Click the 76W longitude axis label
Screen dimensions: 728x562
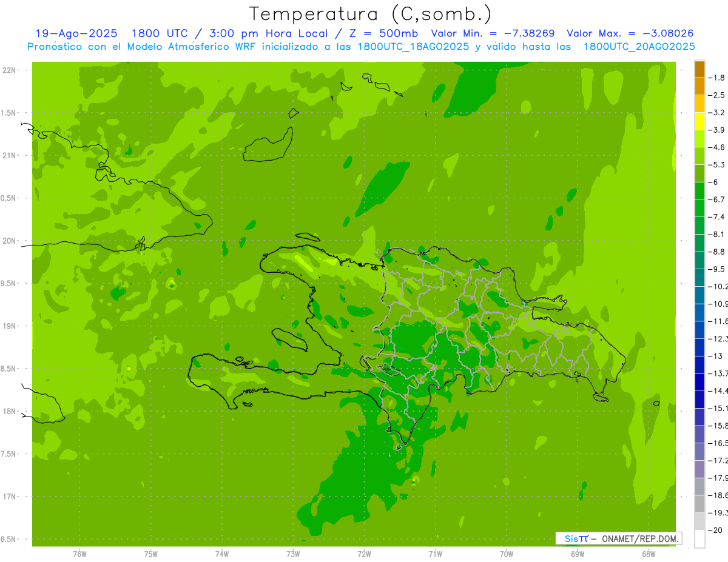tap(79, 554)
